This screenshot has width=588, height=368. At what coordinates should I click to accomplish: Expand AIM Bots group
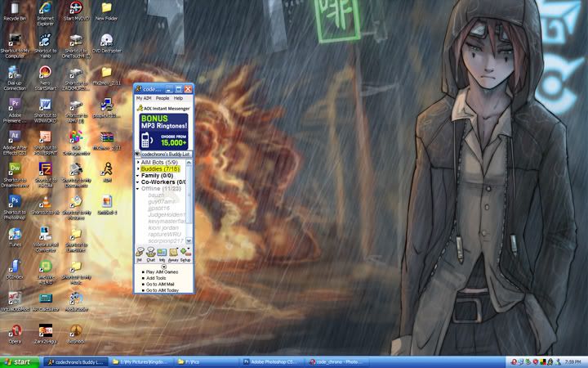(138, 162)
